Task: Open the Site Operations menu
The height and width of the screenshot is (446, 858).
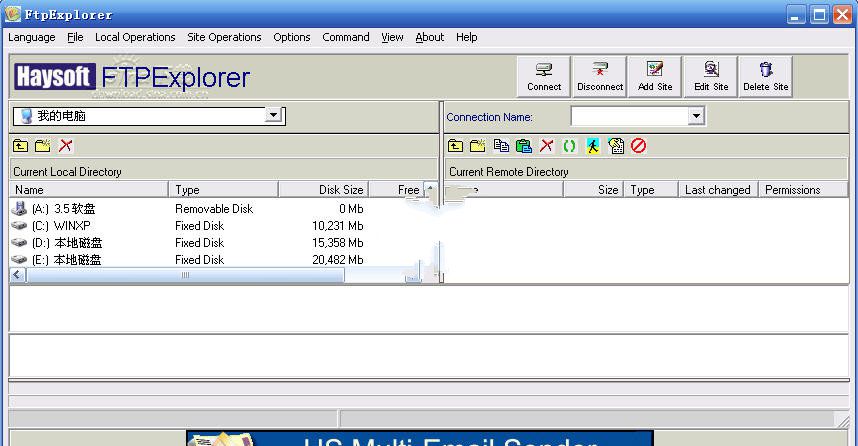Action: pyautogui.click(x=224, y=37)
